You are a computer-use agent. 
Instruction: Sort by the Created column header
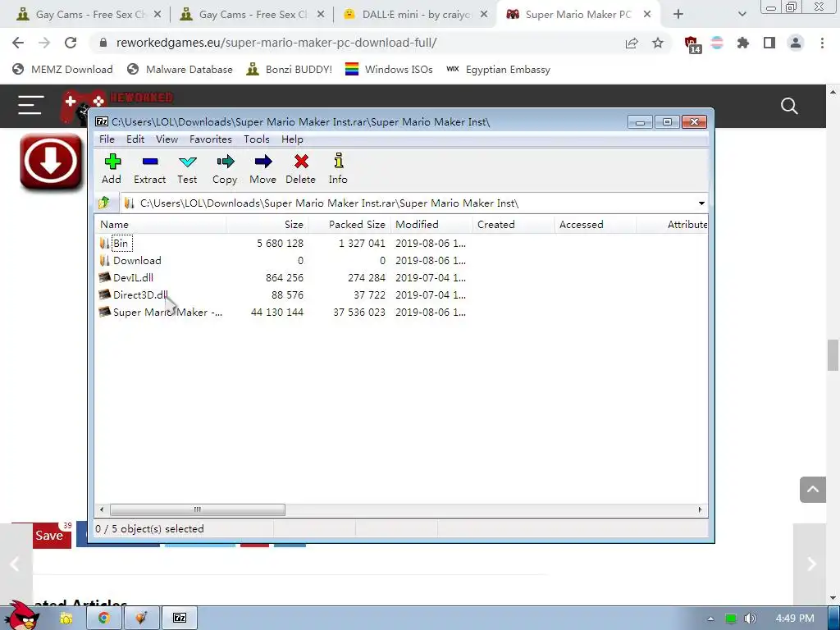coord(514,225)
